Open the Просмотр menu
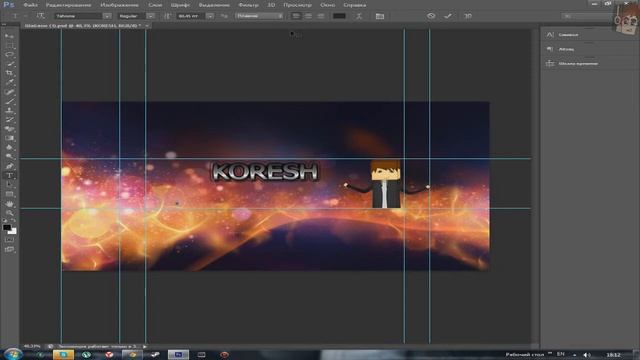The height and width of the screenshot is (360, 640). (x=297, y=5)
